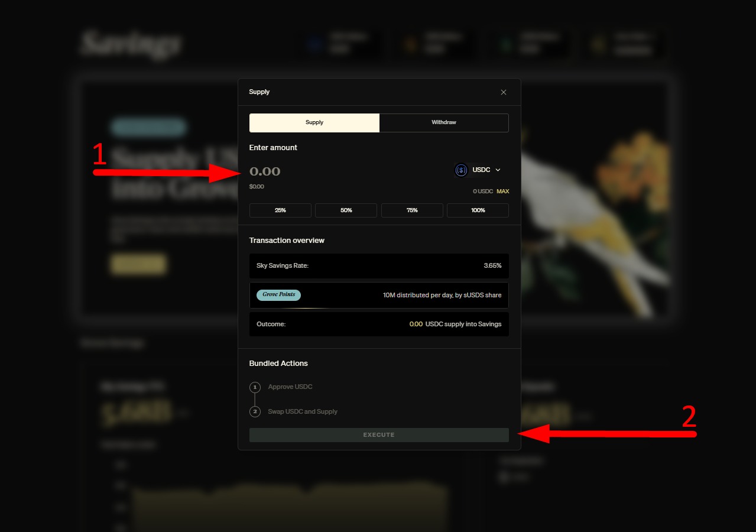Close the Supply dialog with the X icon
Image resolution: width=756 pixels, height=532 pixels.
click(x=504, y=92)
